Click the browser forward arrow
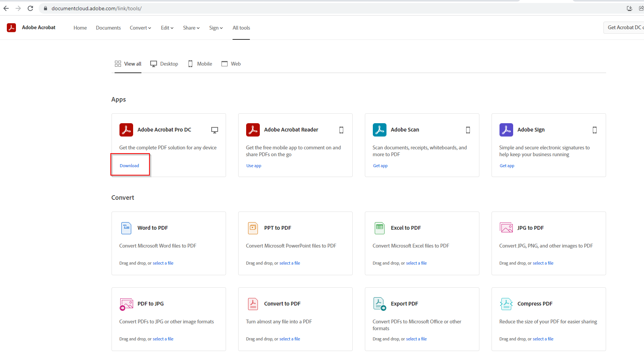The width and height of the screenshot is (644, 359). 18,8
